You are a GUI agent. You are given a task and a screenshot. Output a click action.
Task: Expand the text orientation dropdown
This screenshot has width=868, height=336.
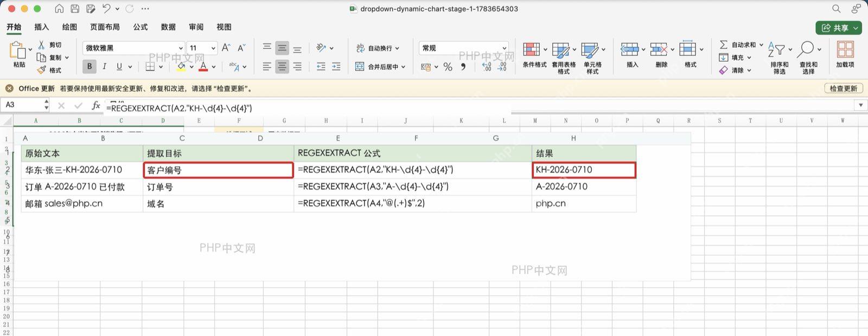click(x=332, y=48)
